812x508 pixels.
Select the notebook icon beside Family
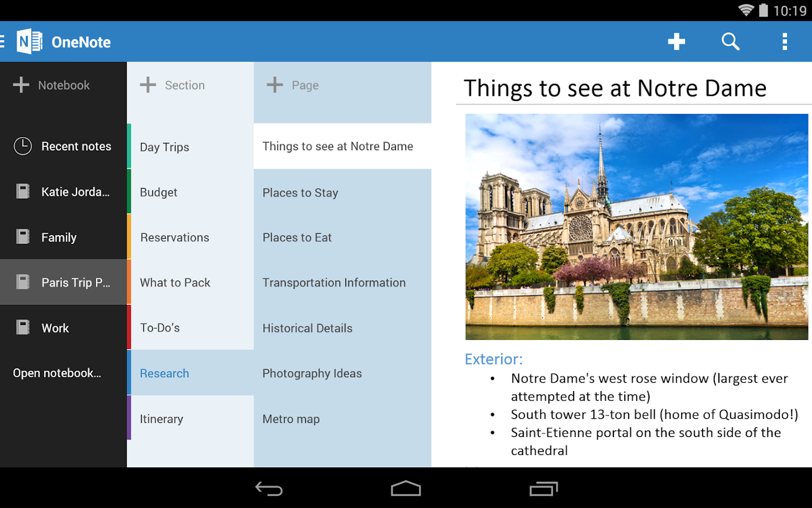(22, 236)
